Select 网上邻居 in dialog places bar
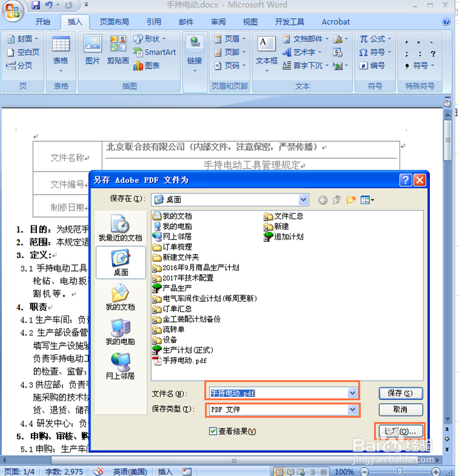 click(x=121, y=367)
